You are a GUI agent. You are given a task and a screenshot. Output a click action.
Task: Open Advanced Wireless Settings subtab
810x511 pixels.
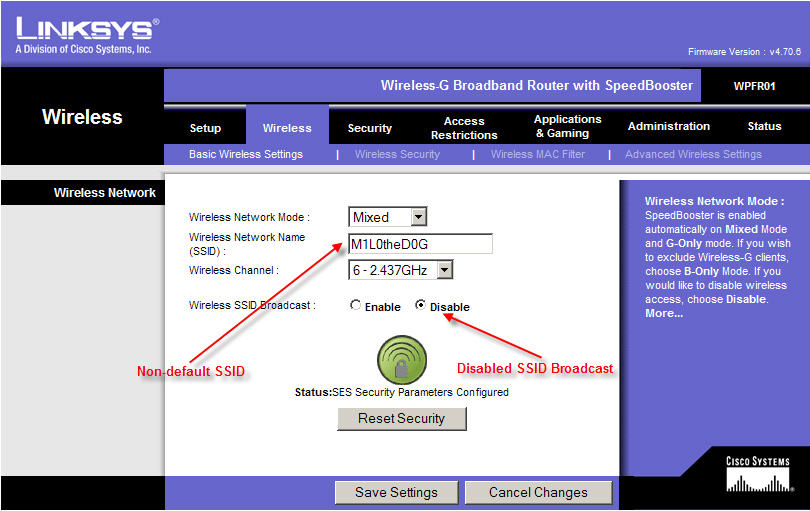pos(693,154)
